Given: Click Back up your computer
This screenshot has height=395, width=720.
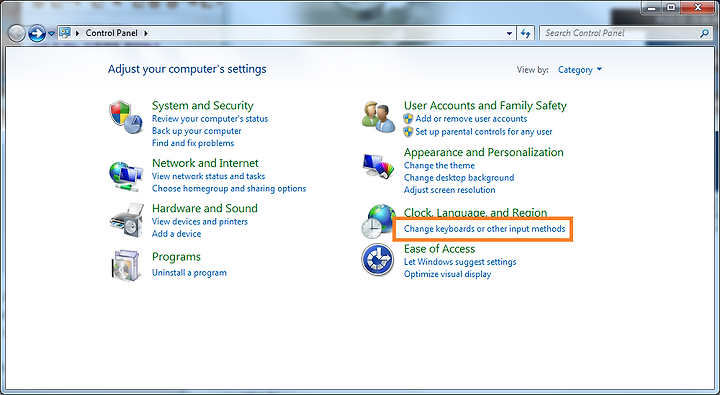Looking at the screenshot, I should 197,131.
